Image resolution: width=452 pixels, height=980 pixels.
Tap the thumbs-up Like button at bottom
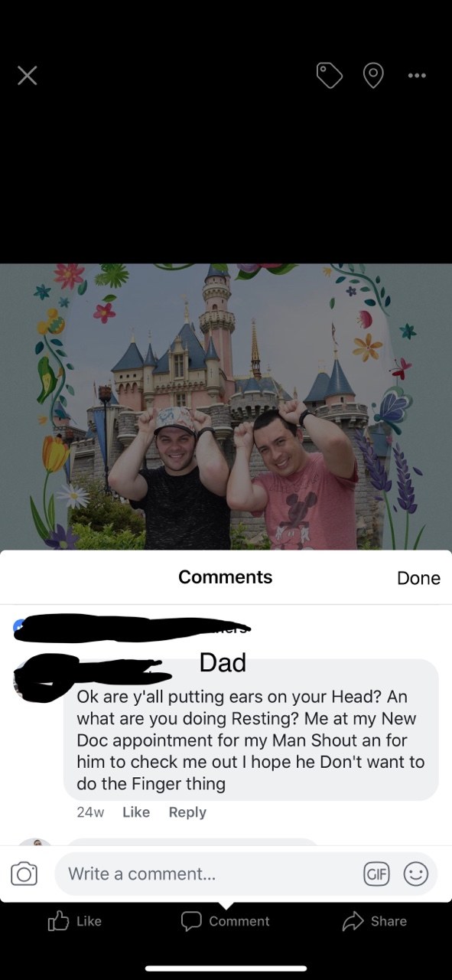[x=75, y=921]
